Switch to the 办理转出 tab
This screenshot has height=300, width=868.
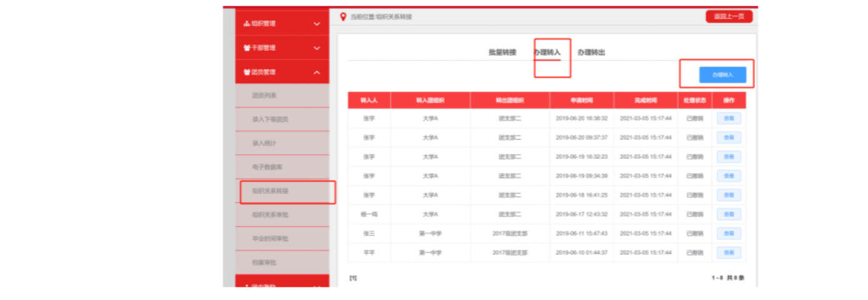(x=591, y=52)
